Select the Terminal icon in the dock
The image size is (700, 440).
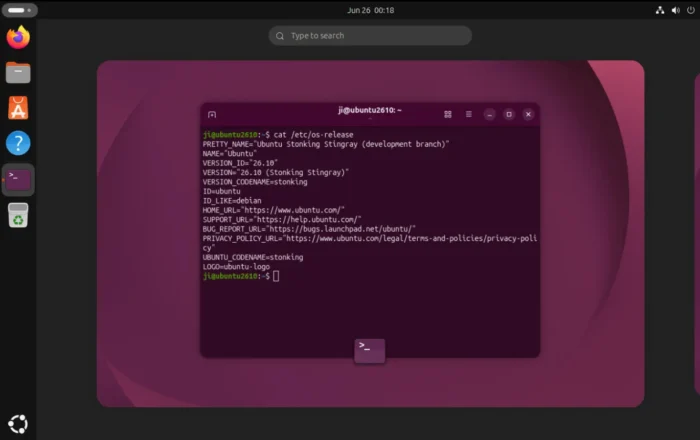click(x=18, y=179)
